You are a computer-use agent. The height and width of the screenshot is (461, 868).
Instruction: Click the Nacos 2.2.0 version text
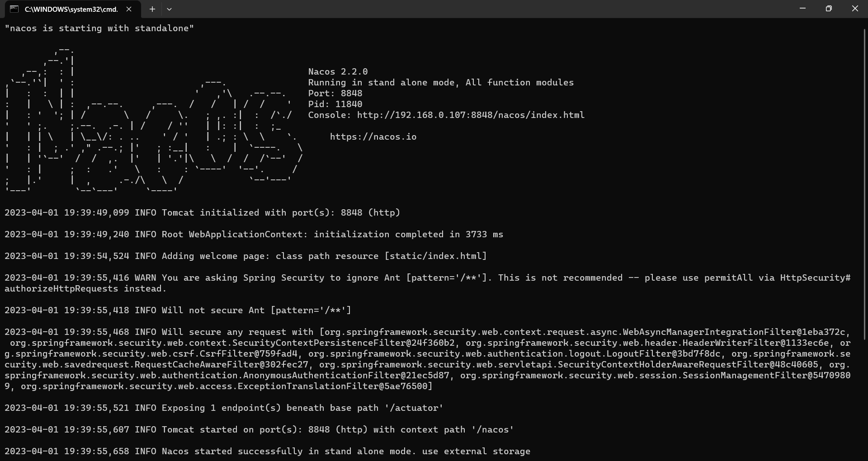pos(337,71)
